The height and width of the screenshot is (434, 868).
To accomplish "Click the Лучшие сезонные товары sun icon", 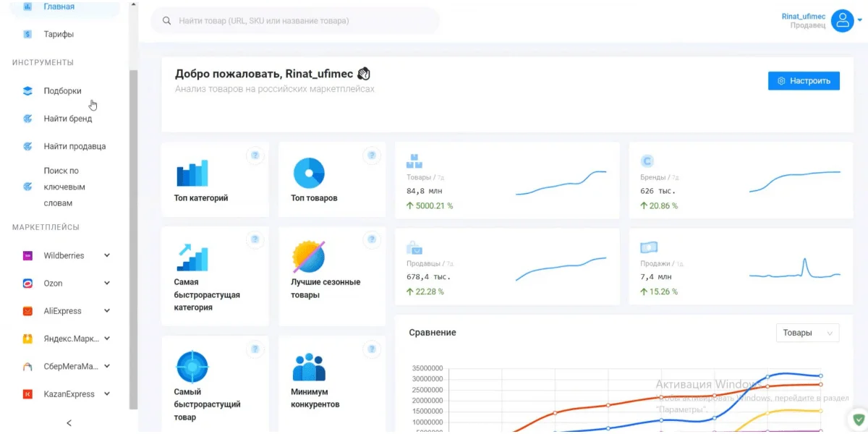I will [309, 257].
